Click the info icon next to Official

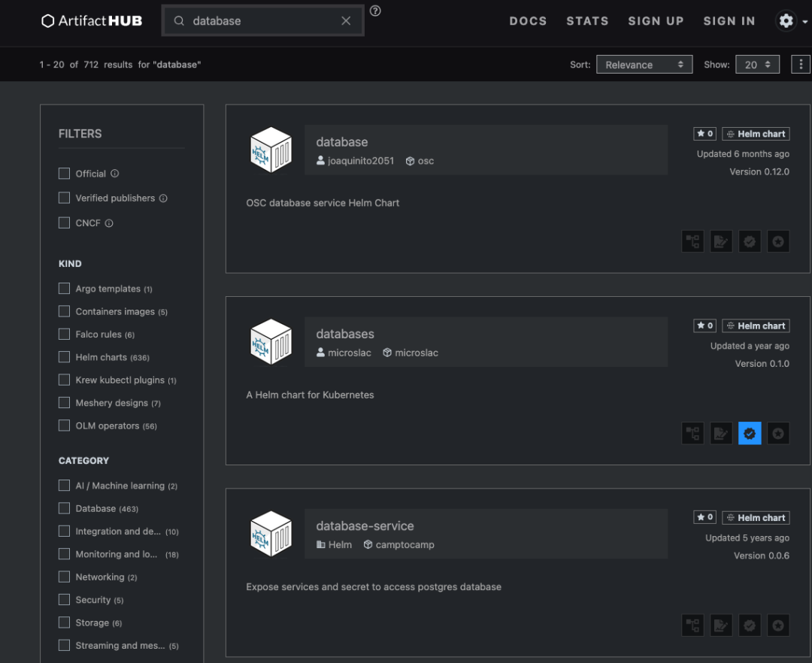(115, 174)
